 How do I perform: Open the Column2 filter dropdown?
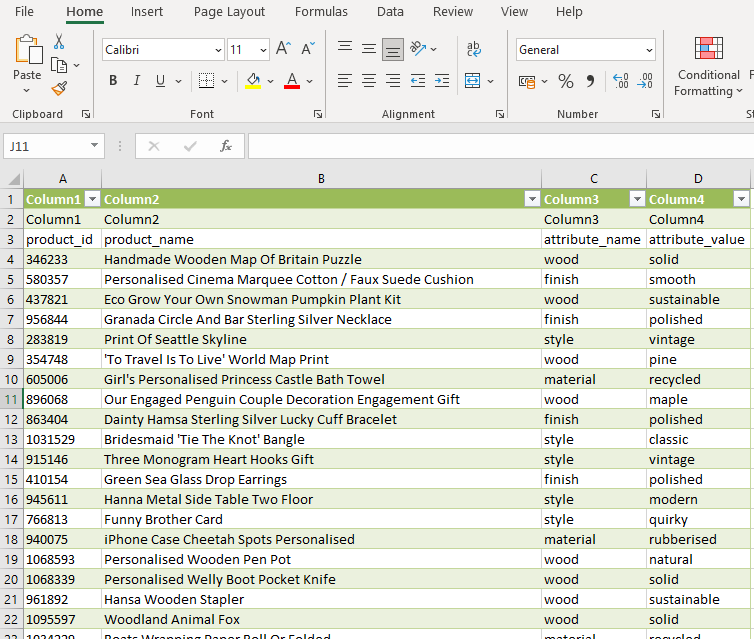click(532, 199)
